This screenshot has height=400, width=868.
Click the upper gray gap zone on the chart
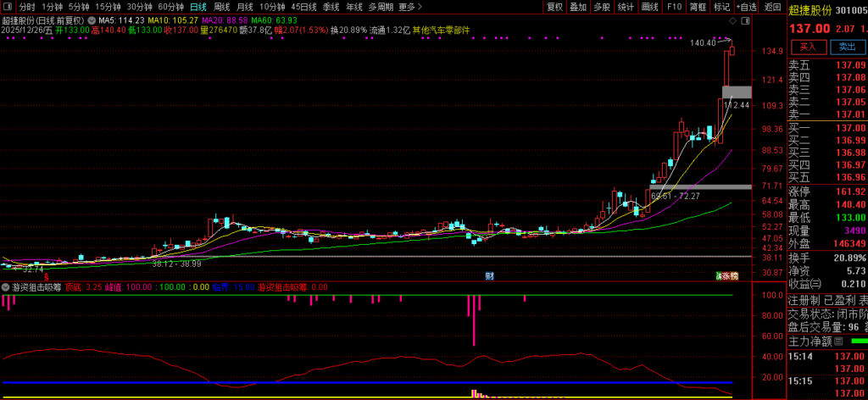736,92
